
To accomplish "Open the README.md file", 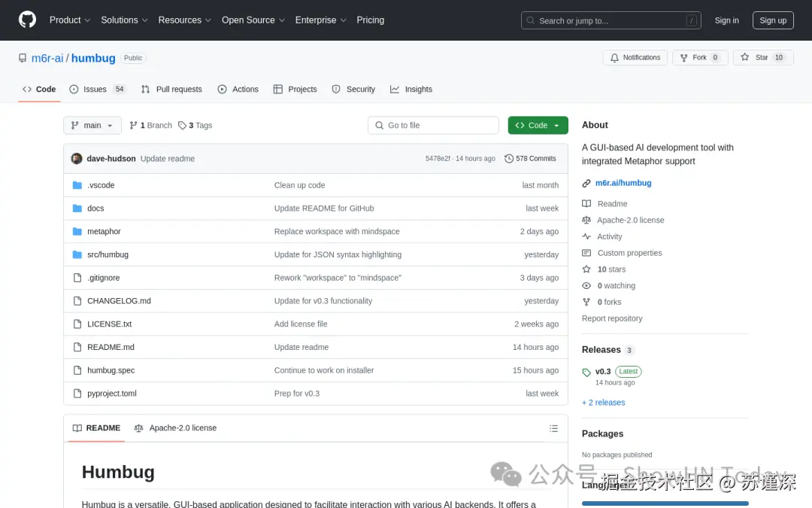I will pyautogui.click(x=111, y=347).
